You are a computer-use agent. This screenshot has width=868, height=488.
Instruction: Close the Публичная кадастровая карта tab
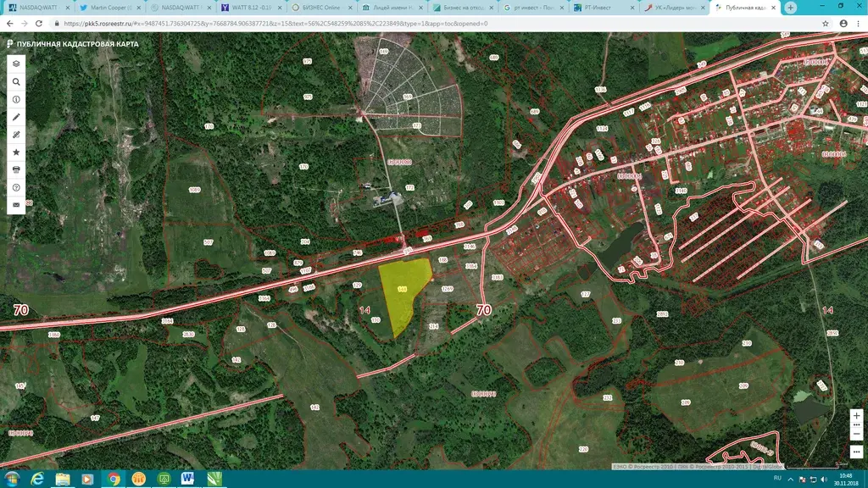[773, 8]
